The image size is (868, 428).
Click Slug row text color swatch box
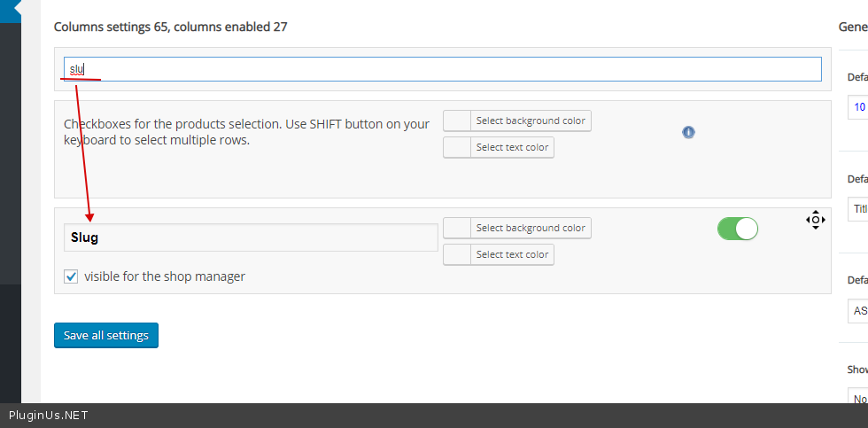pyautogui.click(x=457, y=254)
